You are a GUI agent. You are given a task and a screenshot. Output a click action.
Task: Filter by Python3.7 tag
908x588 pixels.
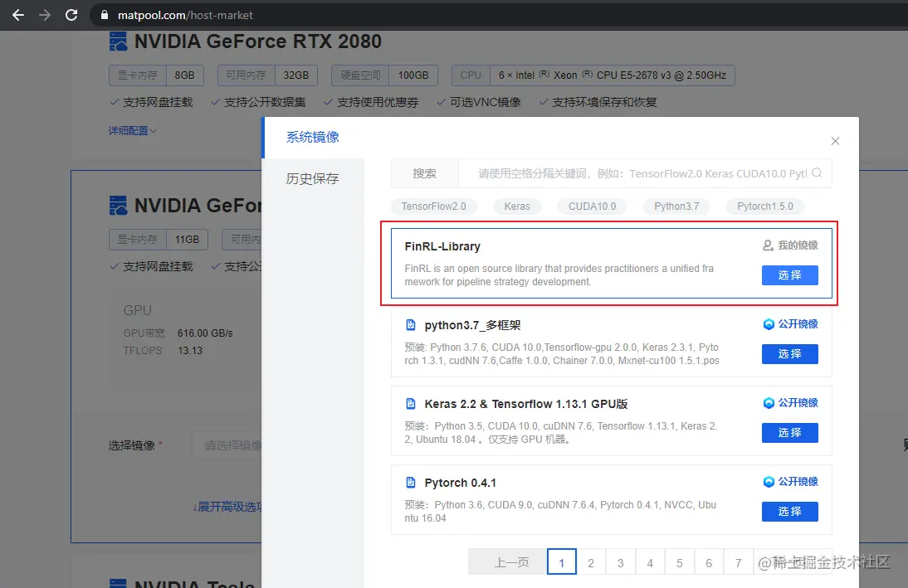(676, 207)
